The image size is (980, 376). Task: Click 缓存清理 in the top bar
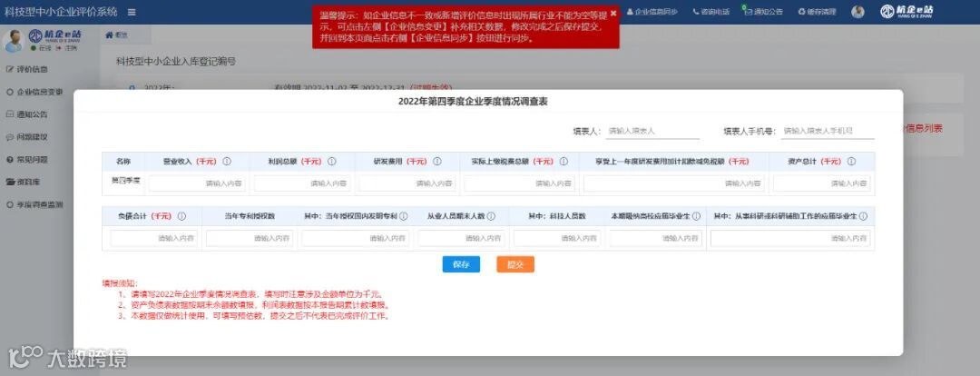[x=817, y=12]
